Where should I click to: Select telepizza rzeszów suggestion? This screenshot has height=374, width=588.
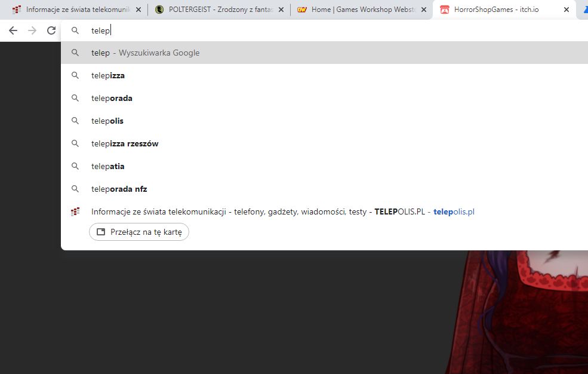click(125, 143)
